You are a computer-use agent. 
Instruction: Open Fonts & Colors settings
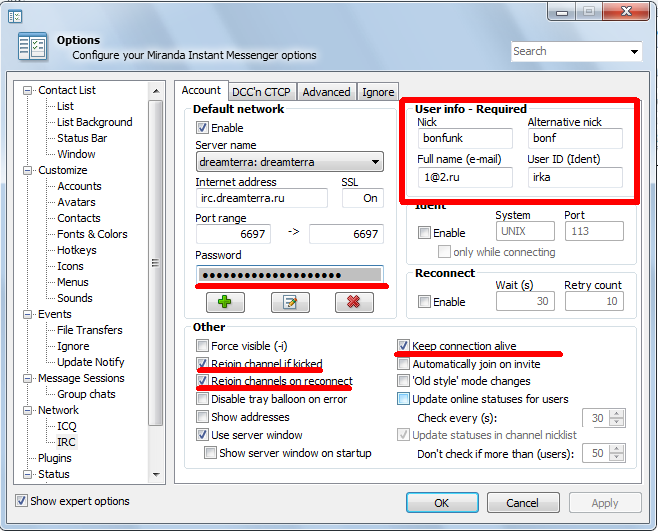pyautogui.click(x=92, y=234)
